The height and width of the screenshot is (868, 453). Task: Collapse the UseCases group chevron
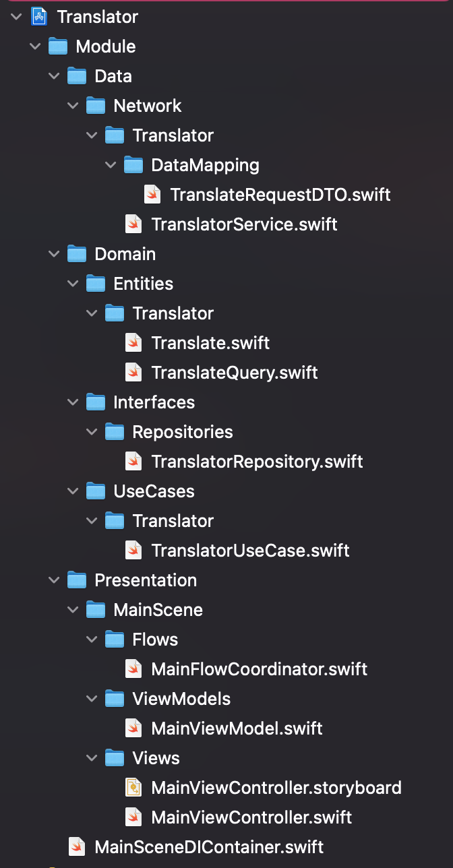[x=72, y=491]
